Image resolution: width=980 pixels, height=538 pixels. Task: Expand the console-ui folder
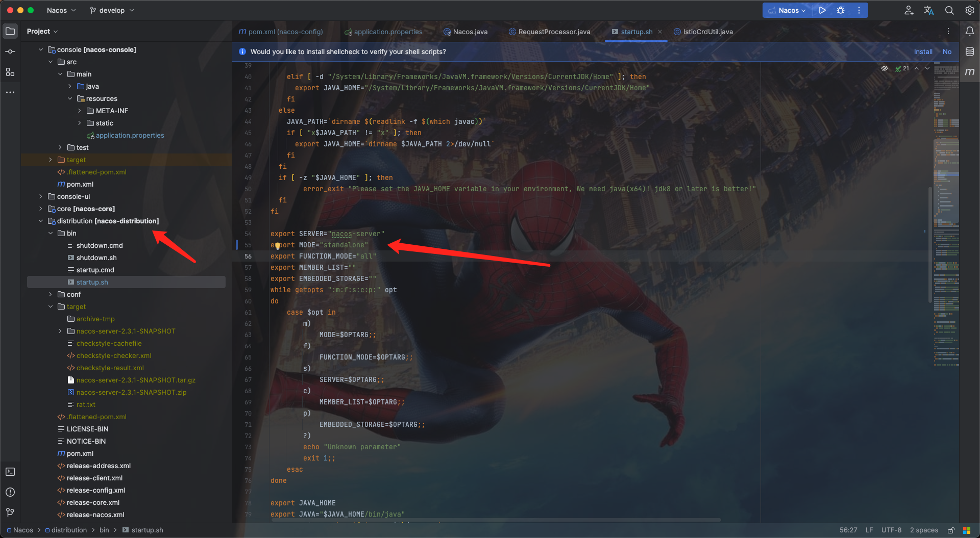[41, 196]
